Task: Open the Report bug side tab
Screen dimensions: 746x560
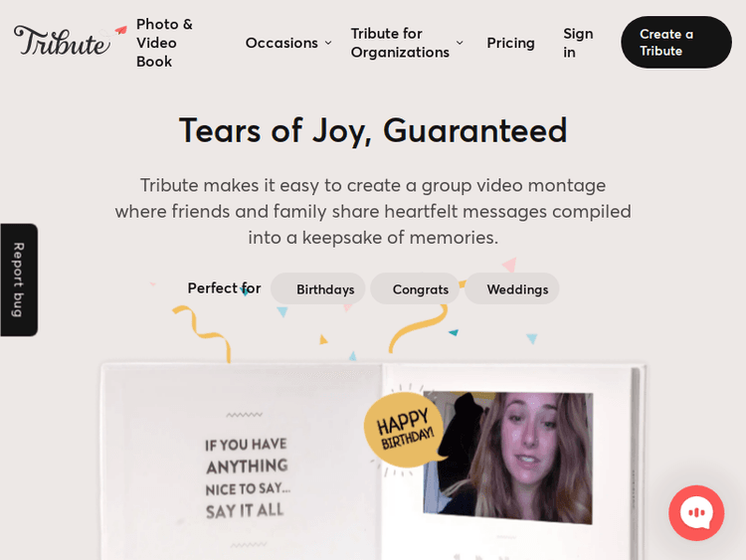Action: 19,280
